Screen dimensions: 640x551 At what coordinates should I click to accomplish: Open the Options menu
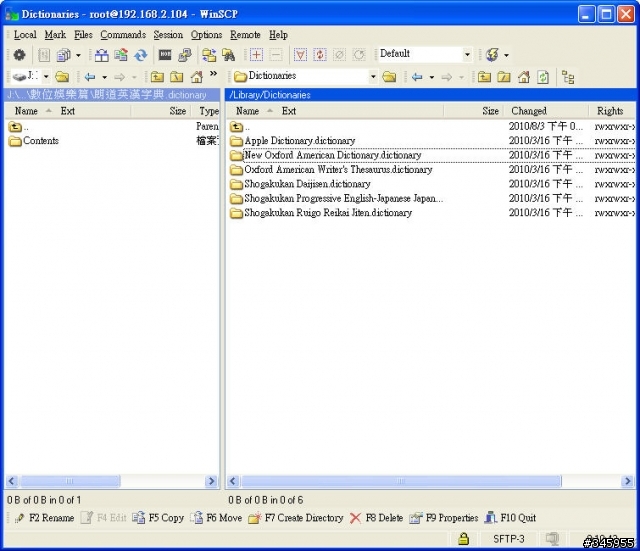click(207, 35)
